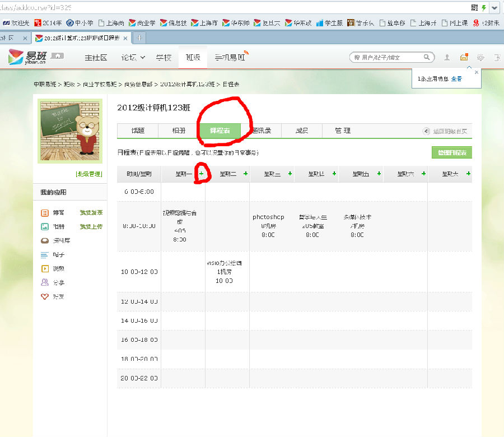This screenshot has height=437, width=504.
Task: Open the 分享 people icon in sidebar
Action: click(x=45, y=282)
